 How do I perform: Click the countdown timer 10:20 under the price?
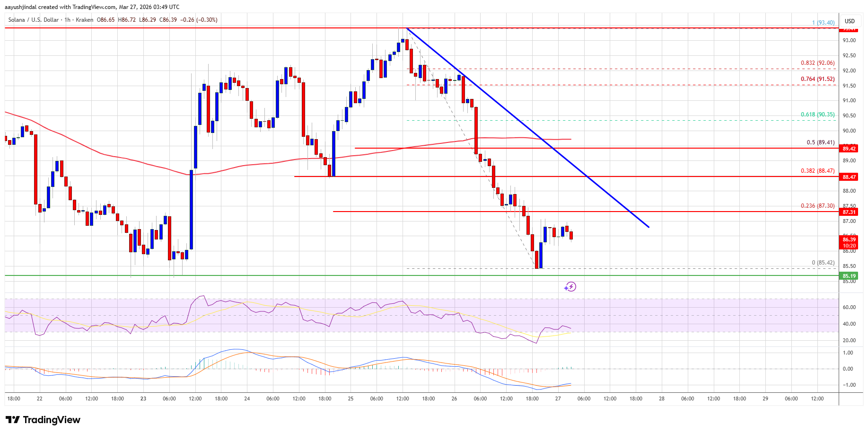pos(849,246)
